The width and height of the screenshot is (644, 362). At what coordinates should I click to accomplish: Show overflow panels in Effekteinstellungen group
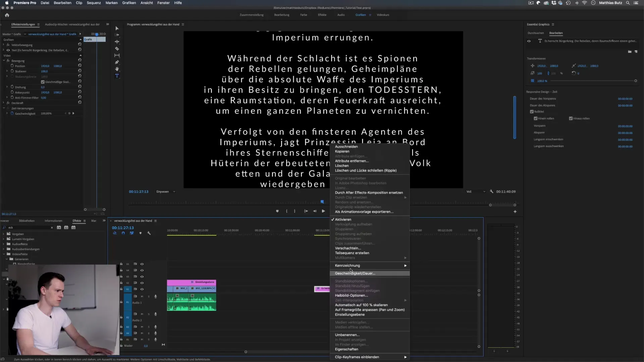tap(108, 24)
